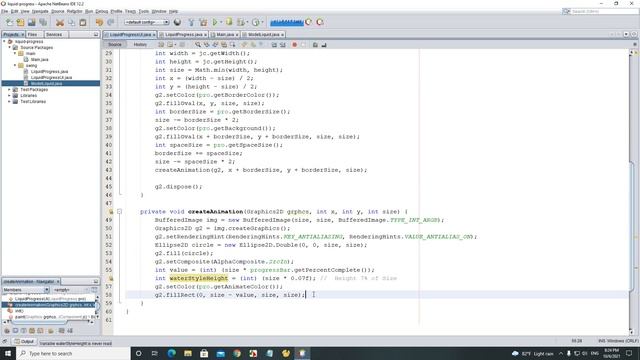Open Microsoft Edge from the taskbar
The height and width of the screenshot is (360, 640).
click(x=171, y=353)
